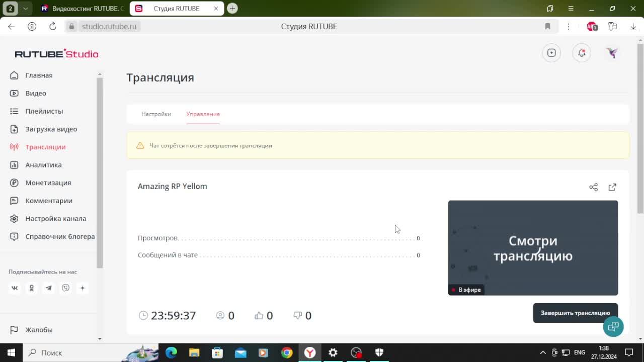This screenshot has width=644, height=362.
Task: Open the browser three-dot page menu
Action: tap(569, 27)
